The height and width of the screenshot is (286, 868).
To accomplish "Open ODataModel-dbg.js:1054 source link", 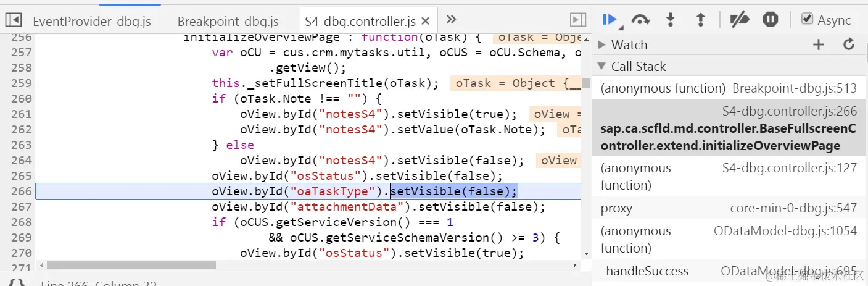I will (785, 231).
